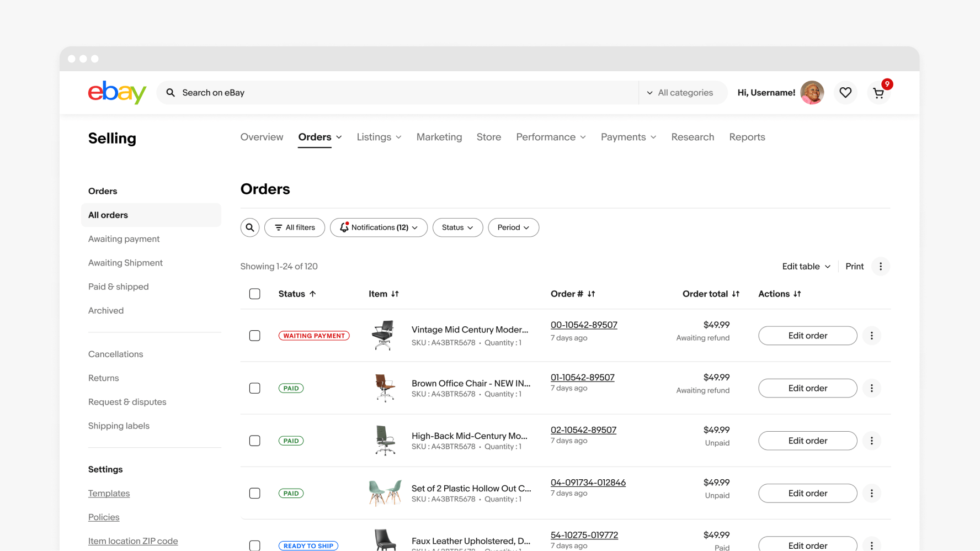Open the three-dot menu next to Print
Image resolution: width=980 pixels, height=551 pixels.
[x=881, y=266]
